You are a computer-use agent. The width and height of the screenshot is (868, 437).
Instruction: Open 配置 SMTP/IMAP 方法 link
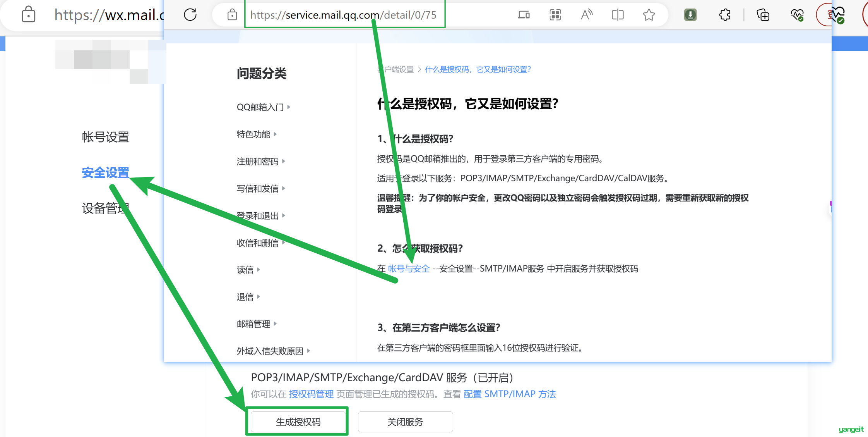510,394
